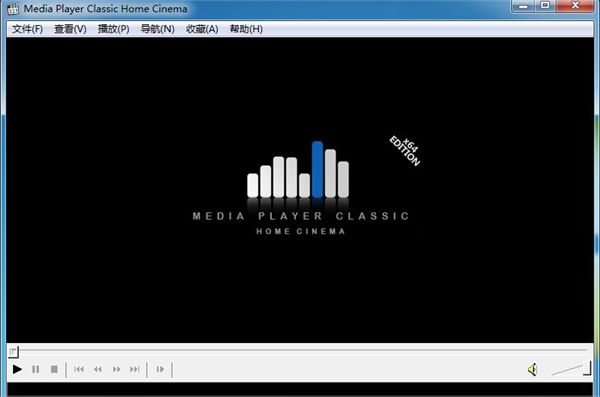The image size is (600, 397).
Task: Click the Play button
Action: coord(17,369)
